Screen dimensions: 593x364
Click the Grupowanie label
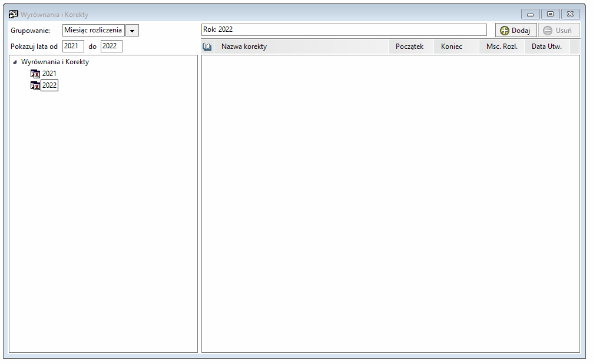pos(30,31)
